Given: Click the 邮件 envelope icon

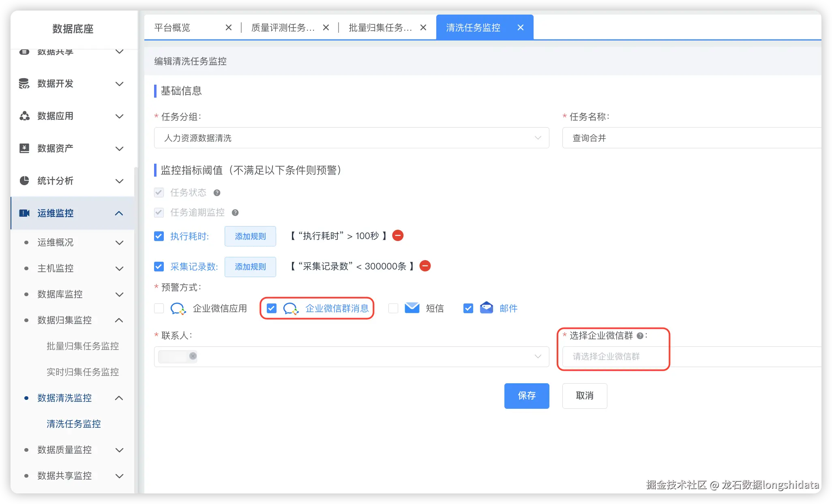Looking at the screenshot, I should click(x=486, y=308).
